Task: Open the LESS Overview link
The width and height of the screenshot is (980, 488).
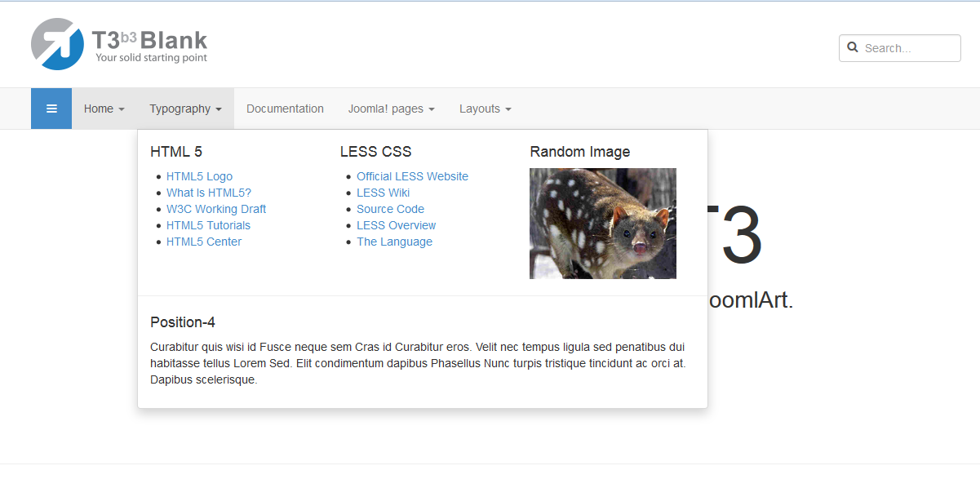Action: (x=396, y=225)
